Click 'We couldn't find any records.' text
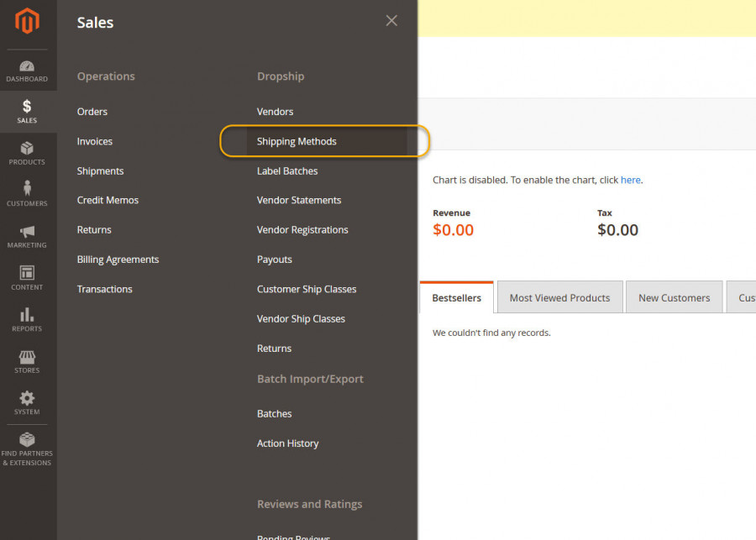 pos(491,333)
